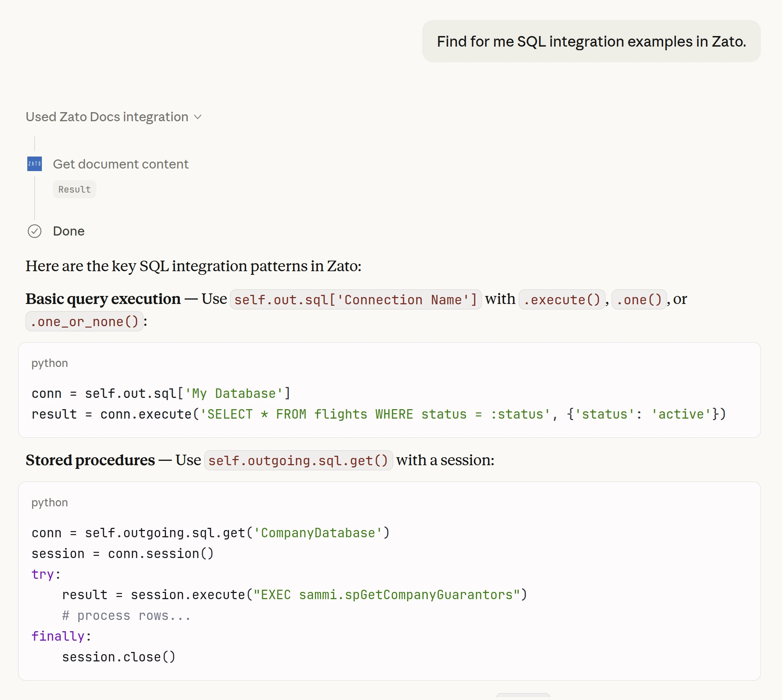Open the Result chip
The width and height of the screenshot is (782, 700).
tap(74, 190)
